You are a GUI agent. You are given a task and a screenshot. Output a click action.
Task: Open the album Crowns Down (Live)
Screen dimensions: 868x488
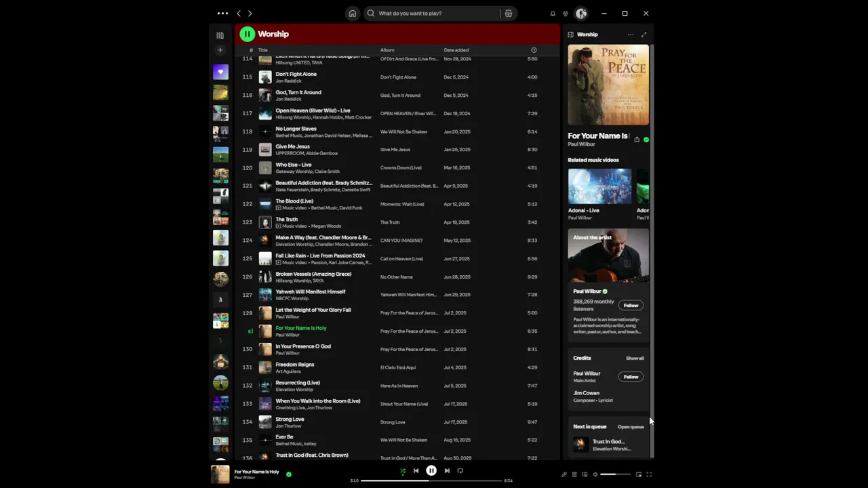401,168
